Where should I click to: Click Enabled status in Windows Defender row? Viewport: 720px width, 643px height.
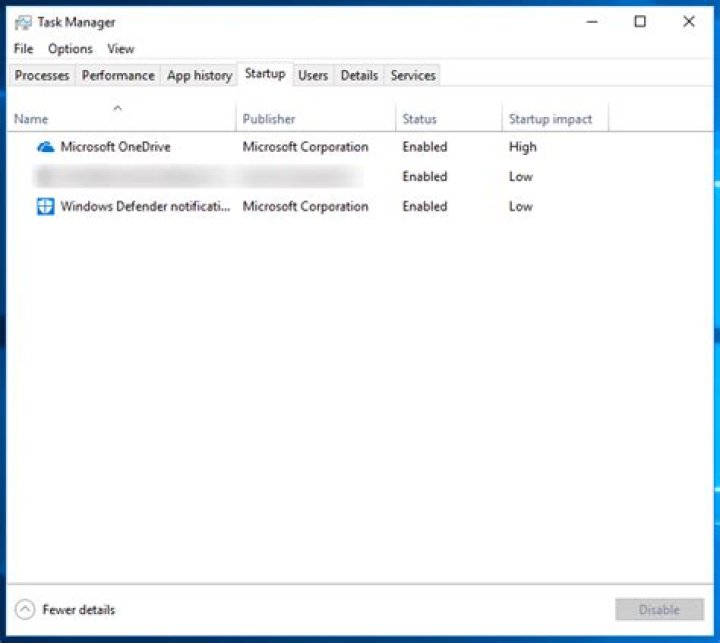(x=425, y=207)
